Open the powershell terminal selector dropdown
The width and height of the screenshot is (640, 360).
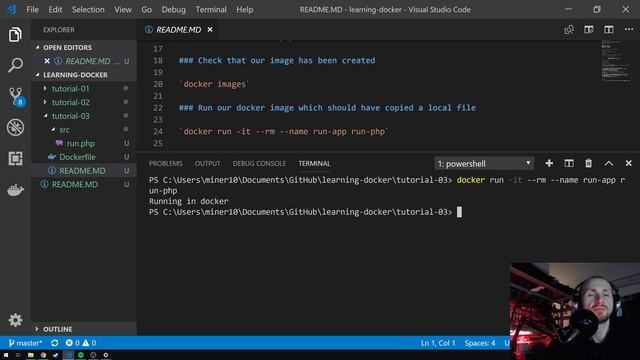tap(484, 164)
